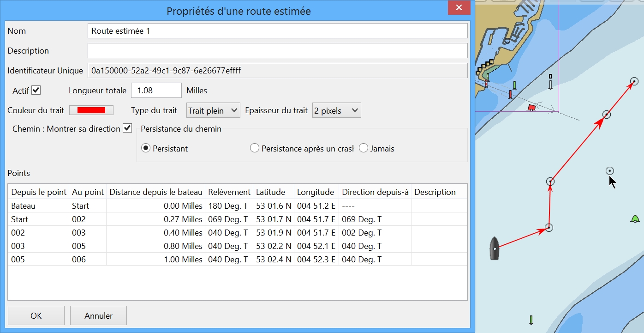The height and width of the screenshot is (333, 644).
Task: Click the Longueur totale field
Action: pyautogui.click(x=156, y=91)
